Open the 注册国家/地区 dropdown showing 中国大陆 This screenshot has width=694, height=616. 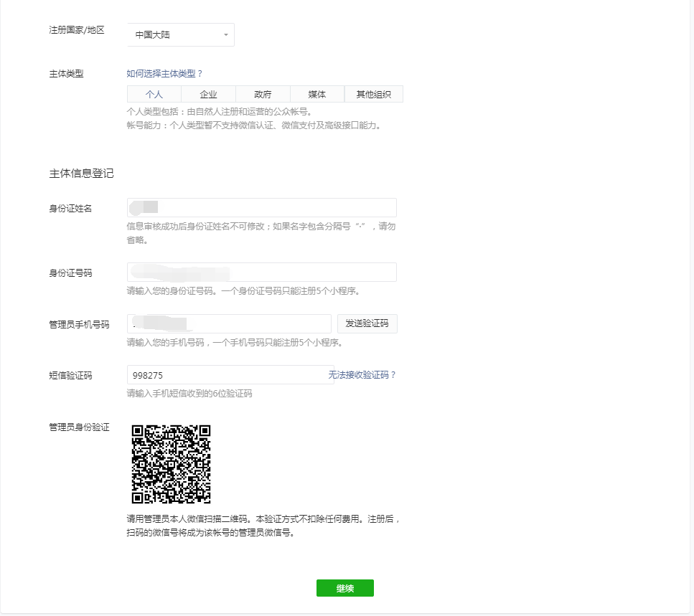[x=181, y=34]
